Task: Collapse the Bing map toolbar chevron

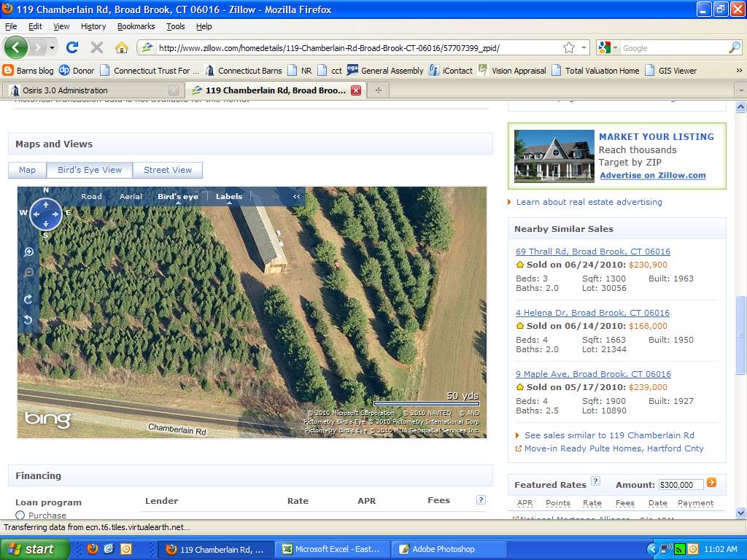Action: pyautogui.click(x=296, y=196)
